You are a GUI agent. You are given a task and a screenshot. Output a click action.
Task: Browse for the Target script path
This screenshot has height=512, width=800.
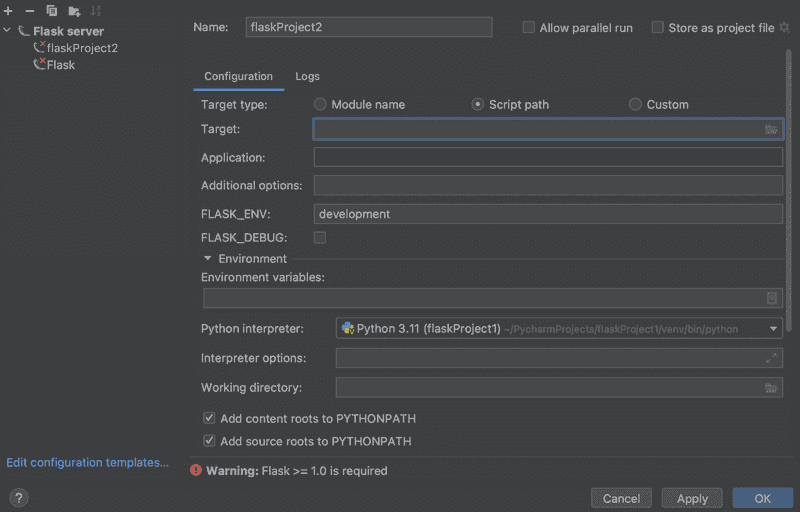[771, 130]
